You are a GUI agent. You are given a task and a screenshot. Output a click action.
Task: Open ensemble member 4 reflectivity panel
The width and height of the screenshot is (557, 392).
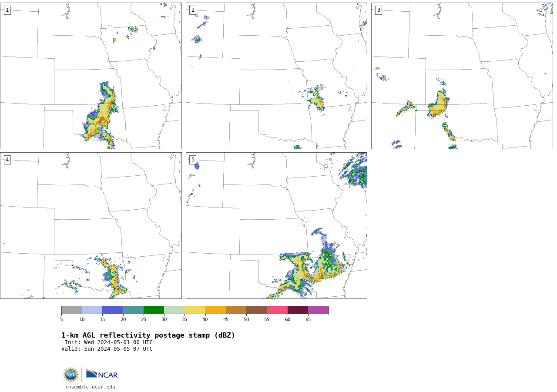91,225
